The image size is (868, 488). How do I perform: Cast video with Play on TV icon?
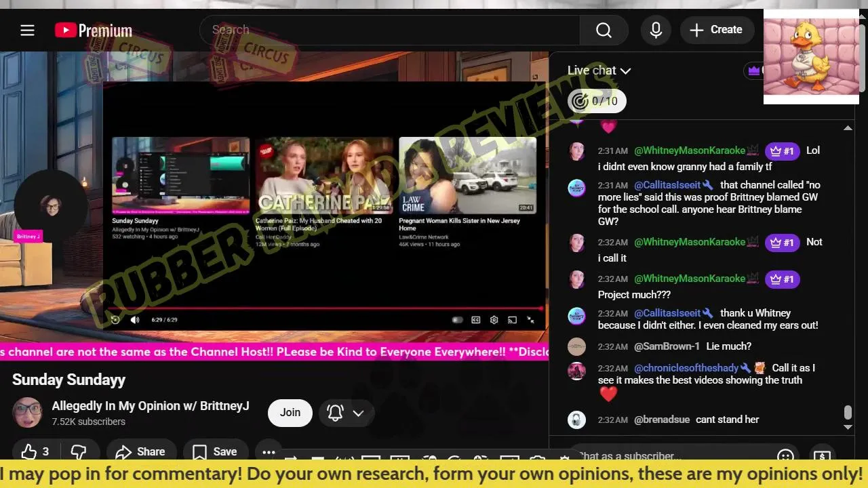point(513,320)
